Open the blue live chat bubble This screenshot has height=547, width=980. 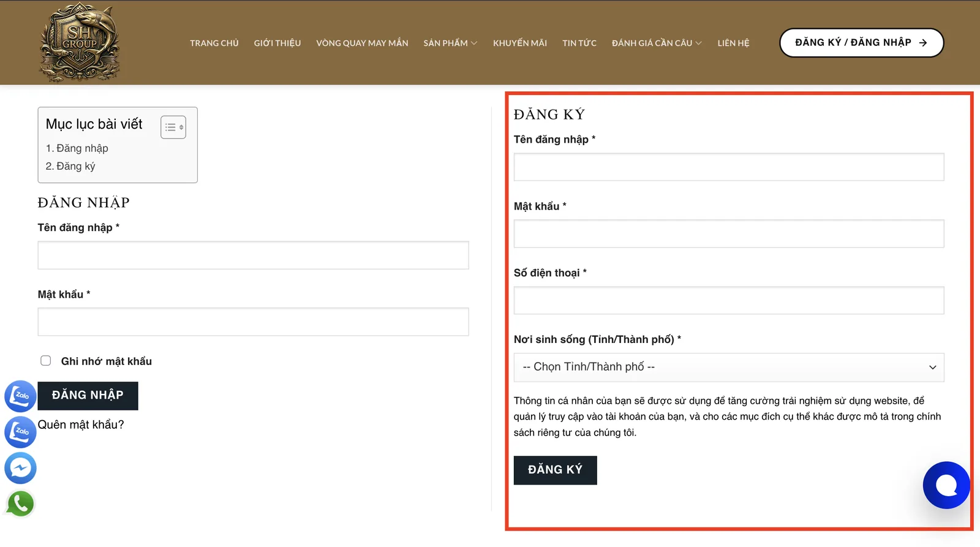click(x=946, y=485)
